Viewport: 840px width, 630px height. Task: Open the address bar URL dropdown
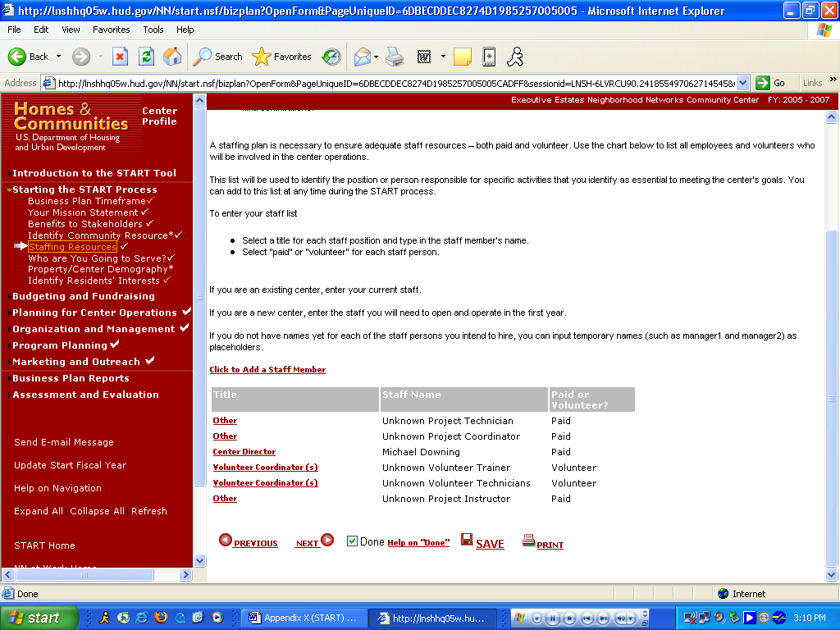742,83
